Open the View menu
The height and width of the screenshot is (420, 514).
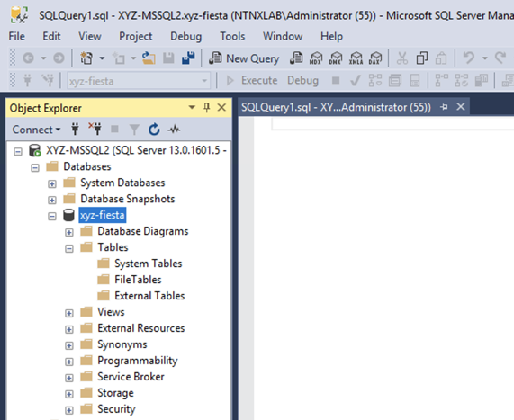tap(89, 36)
